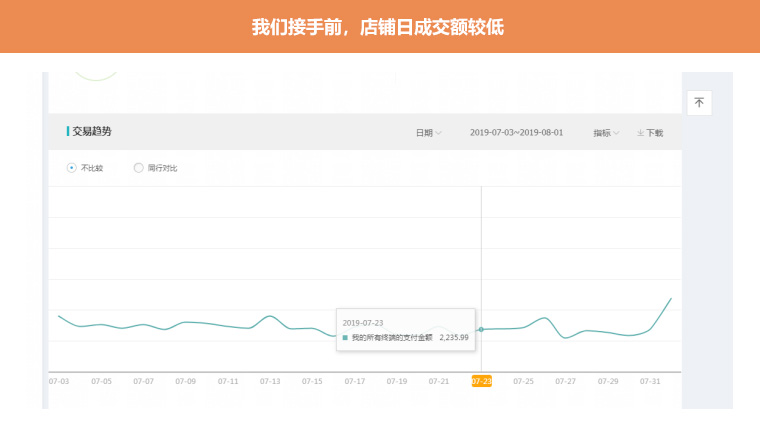Click the teal legend square in tooltip
Screen dimensions: 760x430
[345, 338]
